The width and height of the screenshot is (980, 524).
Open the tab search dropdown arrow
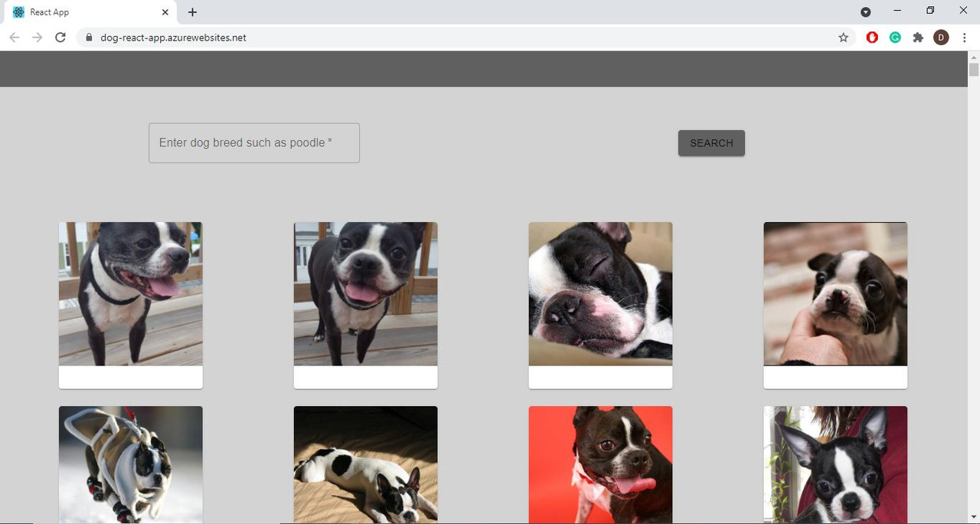tap(866, 11)
